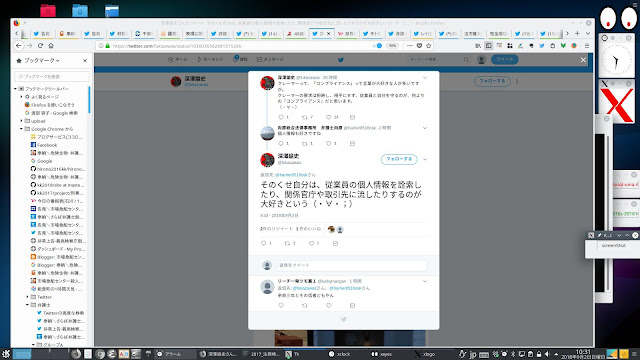Click the reply text box 返信をツイート
The width and height of the screenshot is (640, 360).
pyautogui.click(x=351, y=265)
